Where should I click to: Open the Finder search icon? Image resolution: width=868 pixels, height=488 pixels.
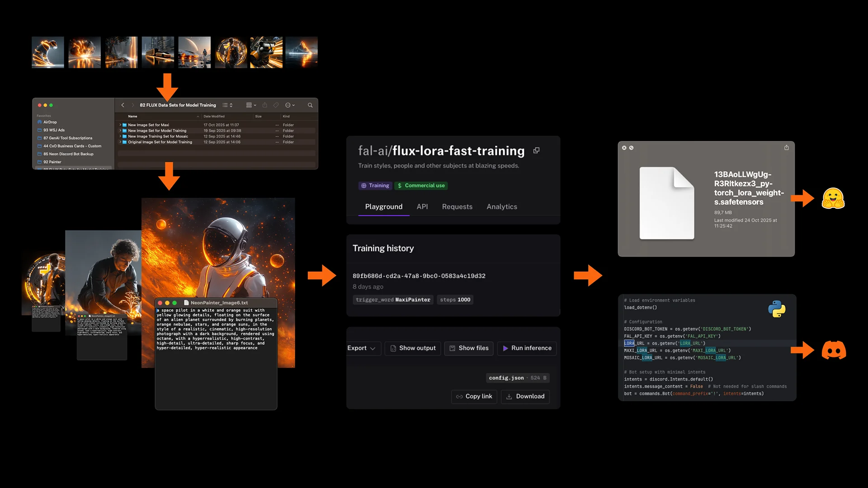[310, 105]
